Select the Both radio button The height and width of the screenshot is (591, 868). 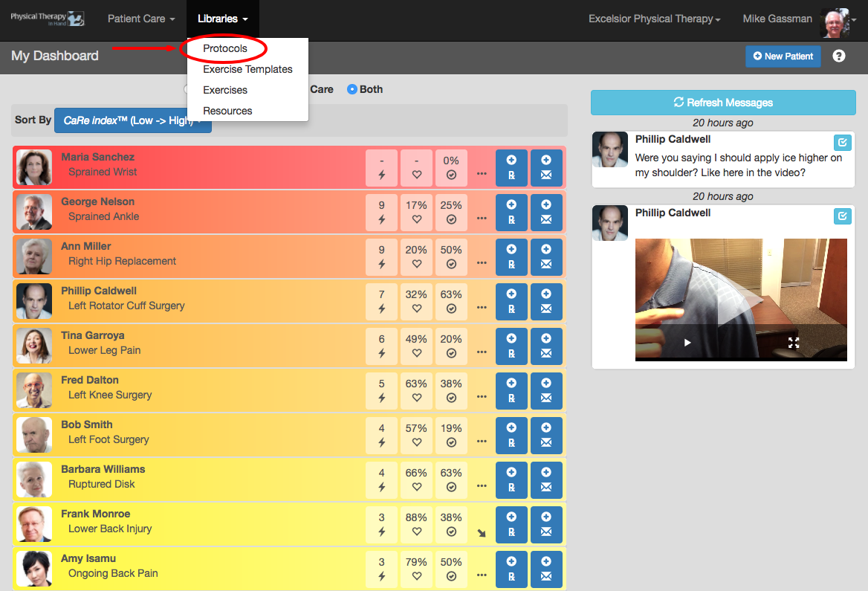[352, 89]
